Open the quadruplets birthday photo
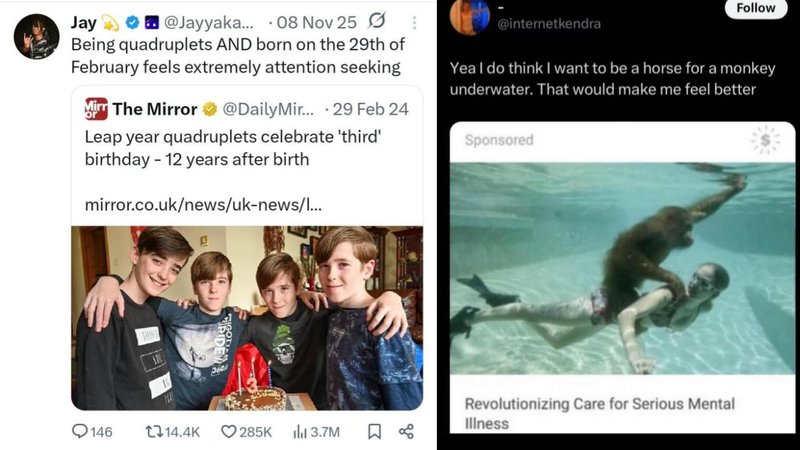The width and height of the screenshot is (800, 450). tap(246, 317)
